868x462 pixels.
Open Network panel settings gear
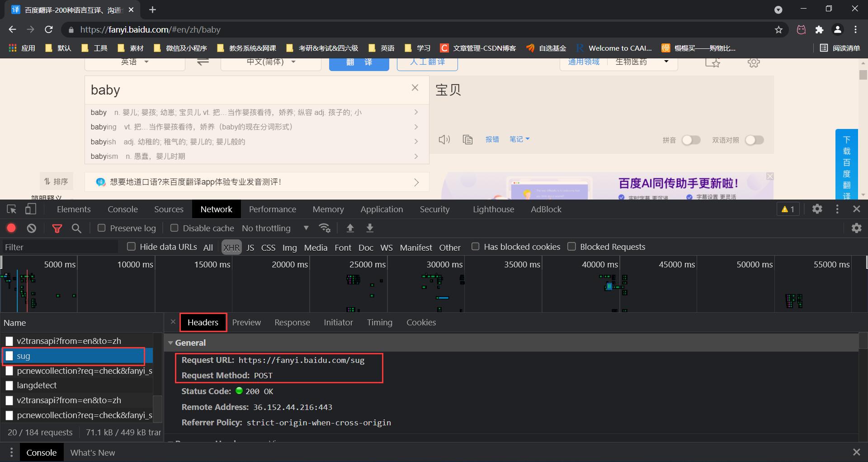pyautogui.click(x=857, y=228)
